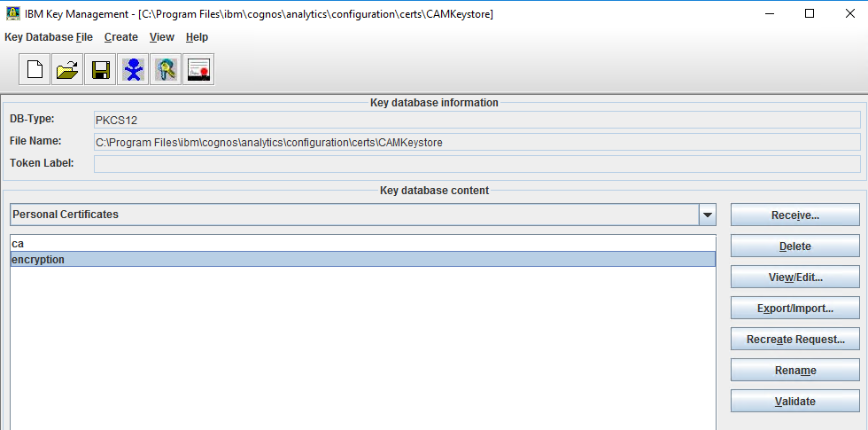Screen dimensions: 868x430
Task: Open the Help menu
Action: click(197, 37)
